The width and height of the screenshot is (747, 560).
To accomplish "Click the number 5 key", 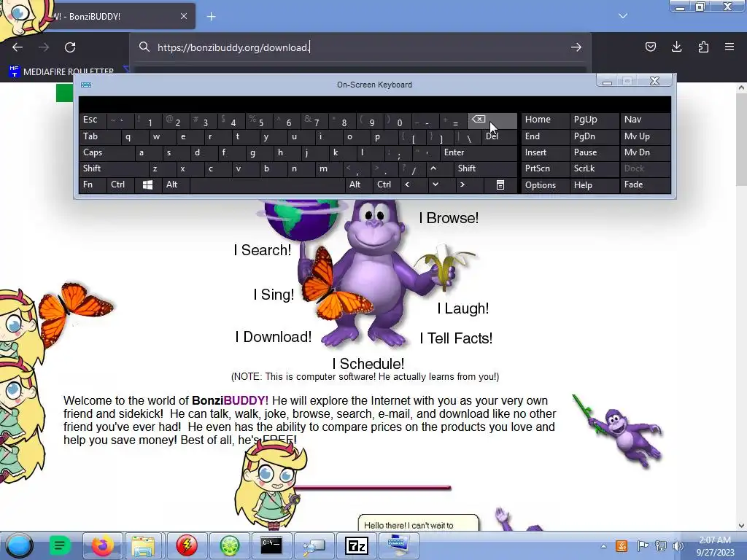I will coord(260,121).
